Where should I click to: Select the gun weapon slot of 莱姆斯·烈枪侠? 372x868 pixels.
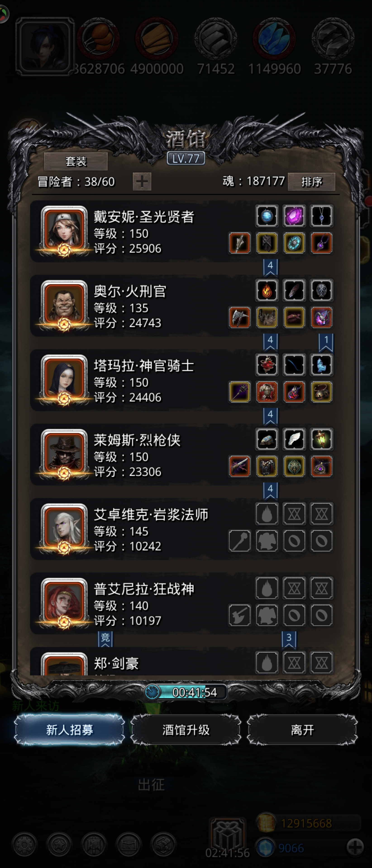pyautogui.click(x=239, y=466)
